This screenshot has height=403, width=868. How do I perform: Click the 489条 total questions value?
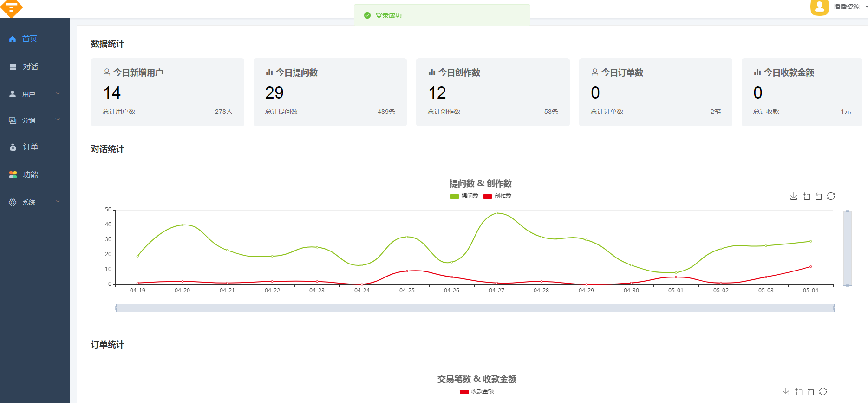386,112
